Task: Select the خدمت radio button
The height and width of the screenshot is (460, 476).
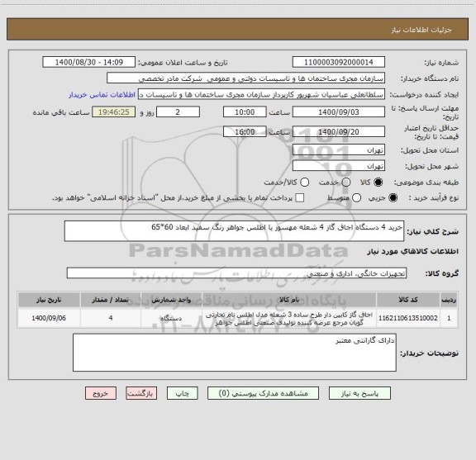Action: 346,183
